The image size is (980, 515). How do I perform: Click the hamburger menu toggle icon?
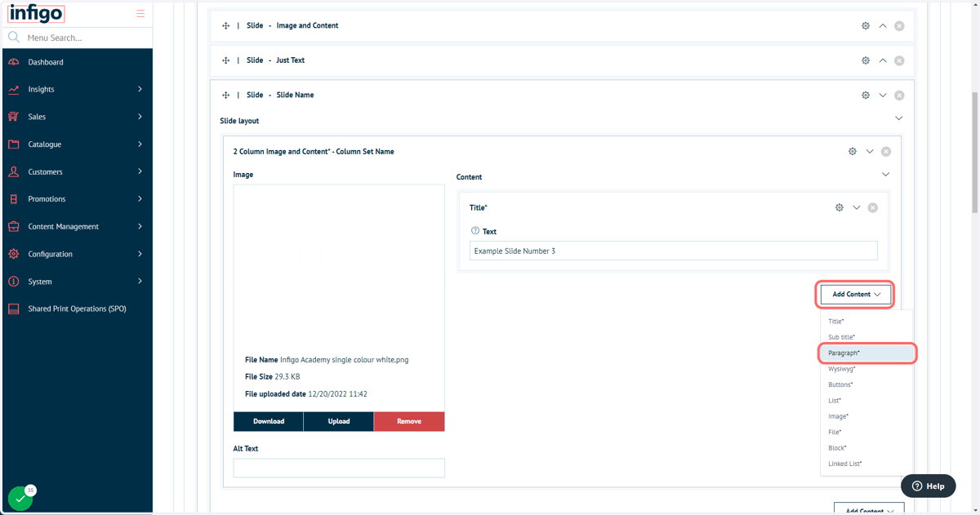(x=140, y=14)
